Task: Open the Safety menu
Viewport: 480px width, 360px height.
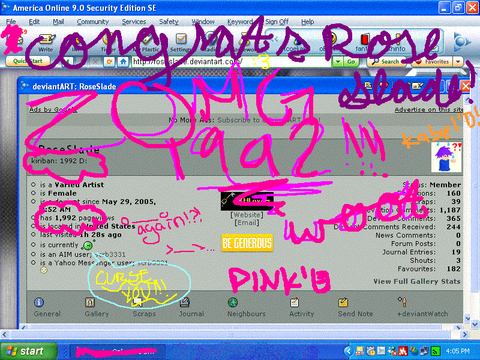Action: (x=169, y=22)
